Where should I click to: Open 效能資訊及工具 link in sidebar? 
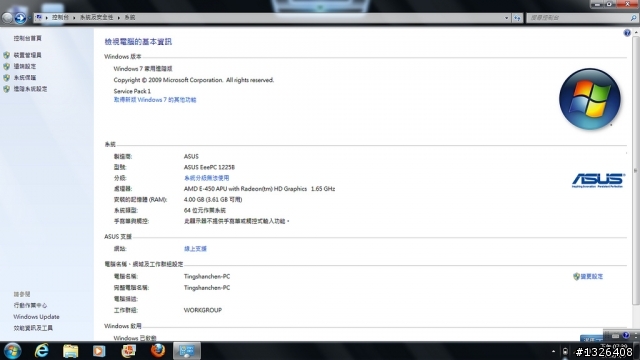coord(33,328)
